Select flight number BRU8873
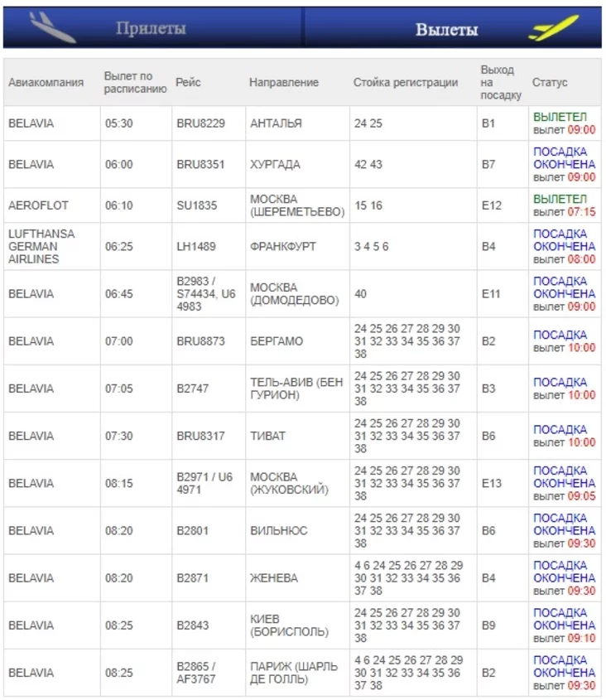The image size is (606, 700). [201, 341]
